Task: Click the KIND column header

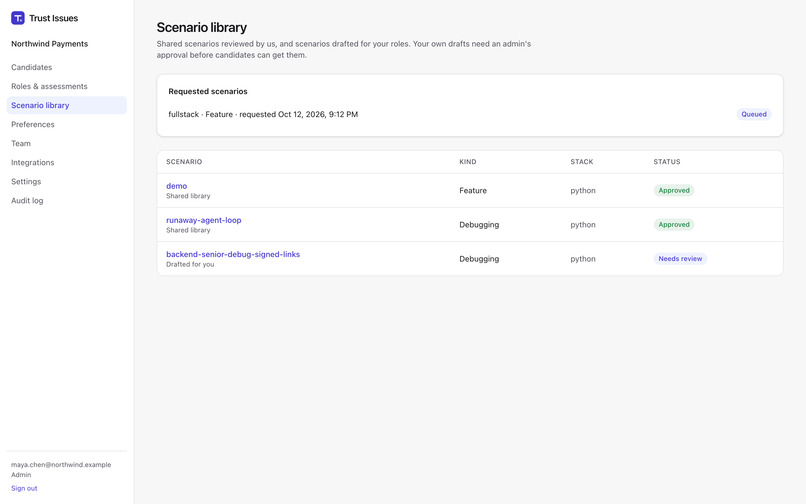Action: tap(468, 161)
